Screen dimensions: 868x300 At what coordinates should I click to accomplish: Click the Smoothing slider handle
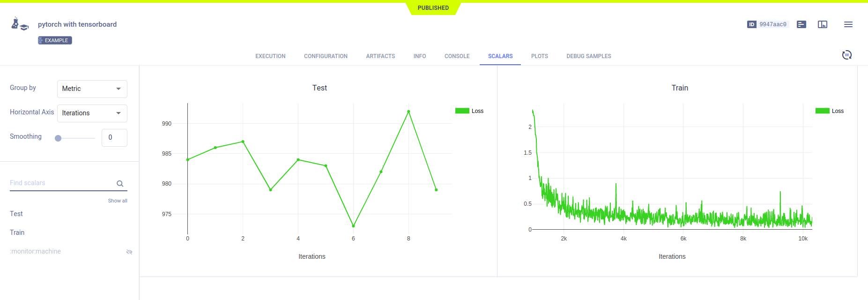pos(58,138)
